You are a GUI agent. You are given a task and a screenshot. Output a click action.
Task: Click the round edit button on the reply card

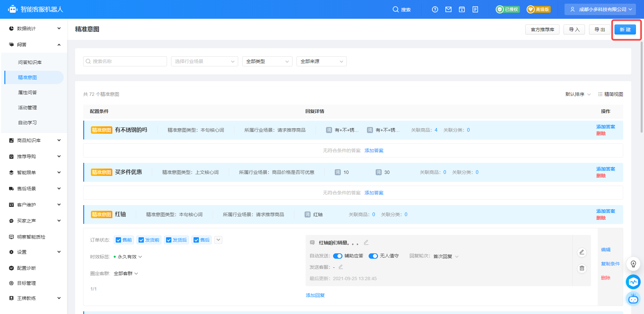point(582,252)
